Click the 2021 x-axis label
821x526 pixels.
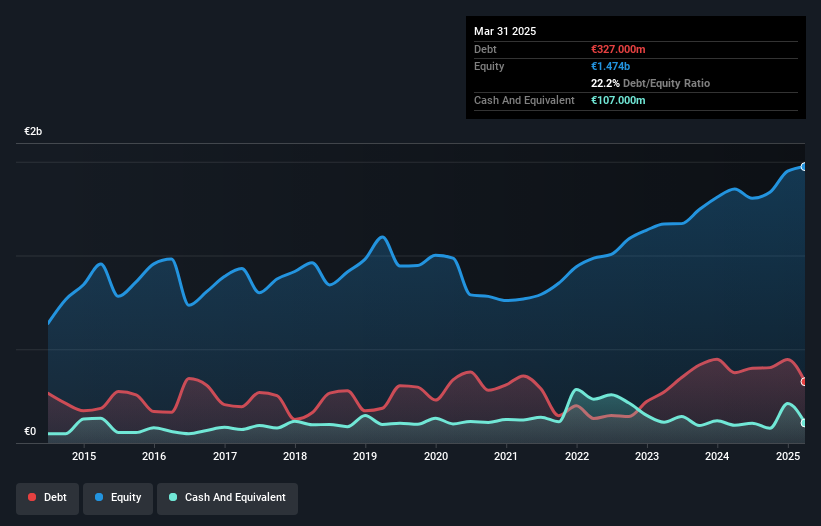[506, 456]
